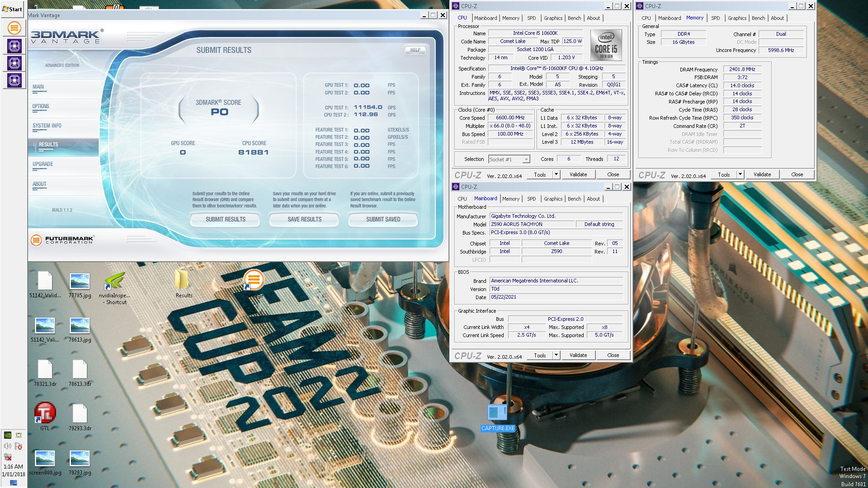Image resolution: width=868 pixels, height=488 pixels.
Task: Click the CPU TEST 1 value 11154.0
Action: click(368, 108)
